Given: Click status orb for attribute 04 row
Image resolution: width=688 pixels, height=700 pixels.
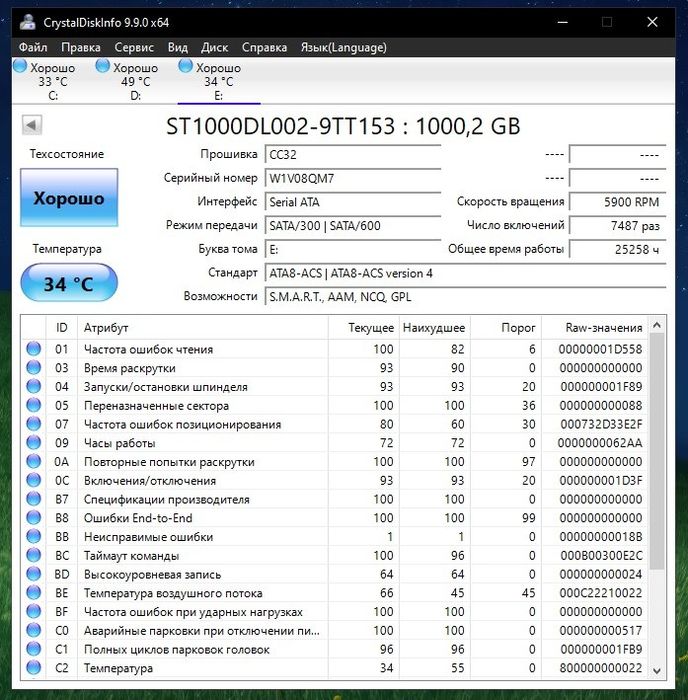Looking at the screenshot, I should pos(33,386).
